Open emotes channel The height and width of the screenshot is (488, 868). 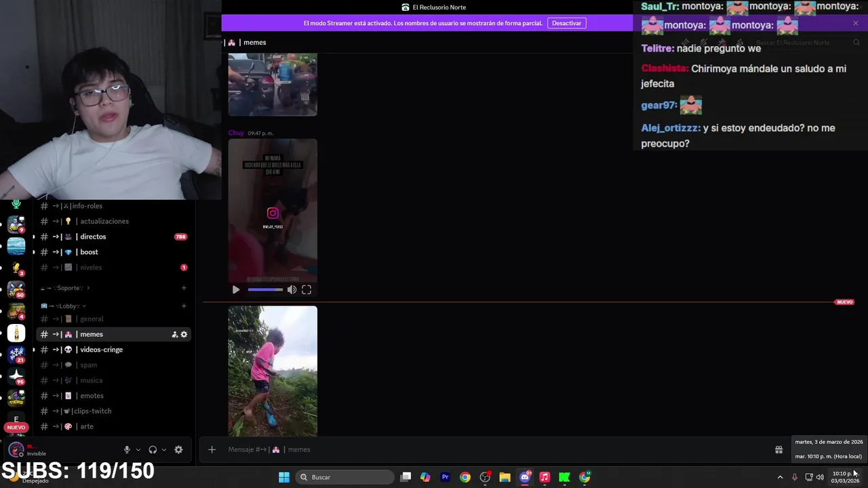click(x=114, y=396)
